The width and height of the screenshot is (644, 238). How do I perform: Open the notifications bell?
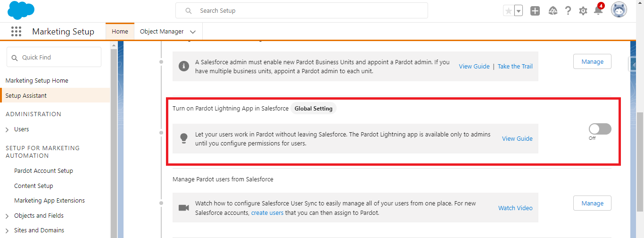pos(598,11)
